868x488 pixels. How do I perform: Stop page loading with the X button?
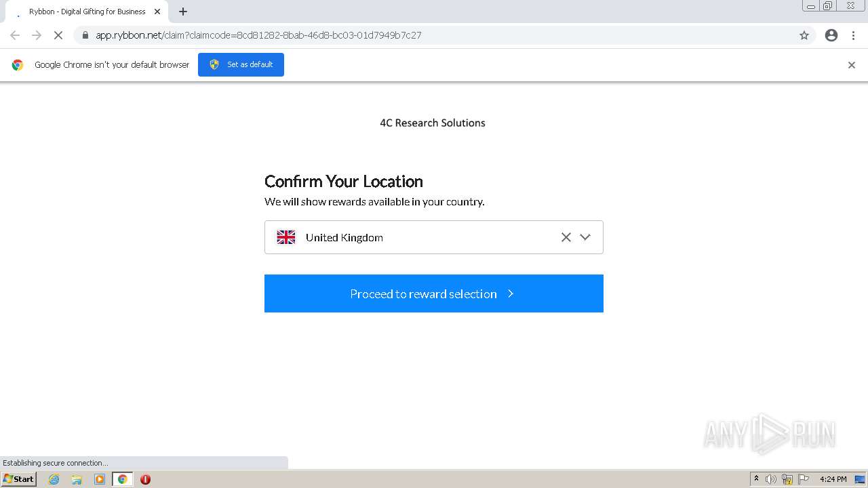(58, 35)
